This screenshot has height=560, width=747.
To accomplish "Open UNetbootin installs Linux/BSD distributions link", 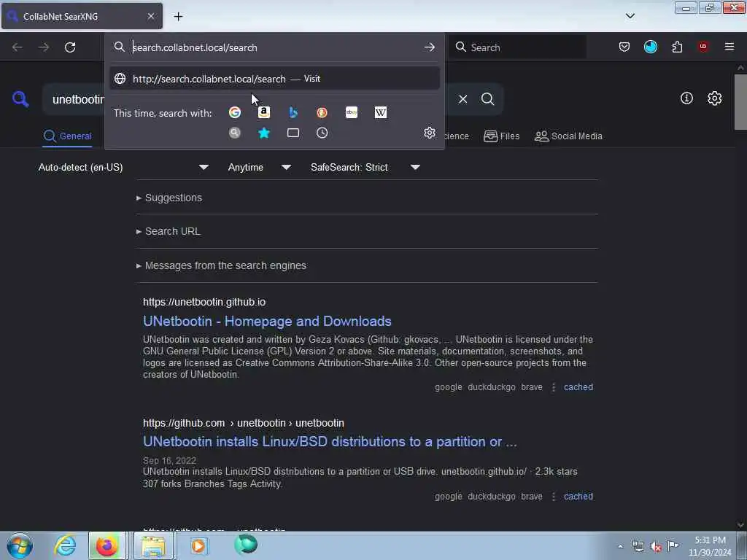I will pos(330,442).
